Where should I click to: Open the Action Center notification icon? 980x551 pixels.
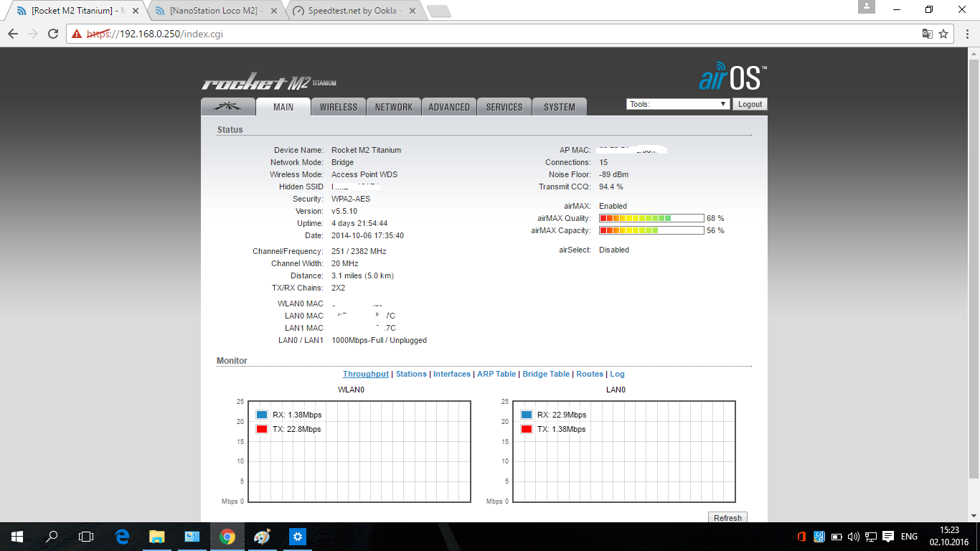[x=888, y=537]
